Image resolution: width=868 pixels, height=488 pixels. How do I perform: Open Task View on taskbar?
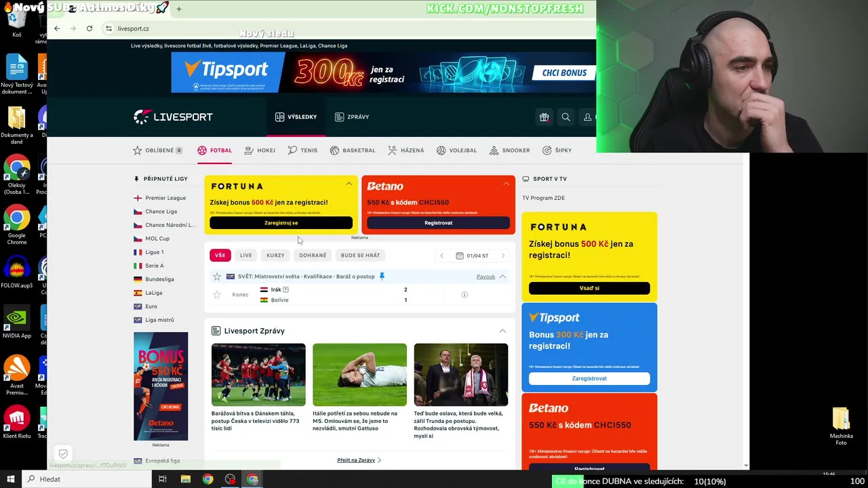tap(163, 479)
